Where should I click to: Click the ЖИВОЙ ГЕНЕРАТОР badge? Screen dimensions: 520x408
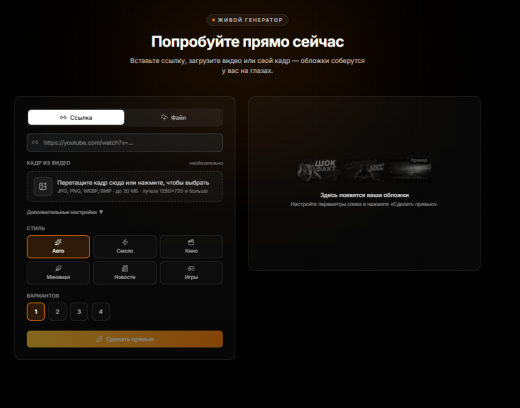pyautogui.click(x=247, y=20)
